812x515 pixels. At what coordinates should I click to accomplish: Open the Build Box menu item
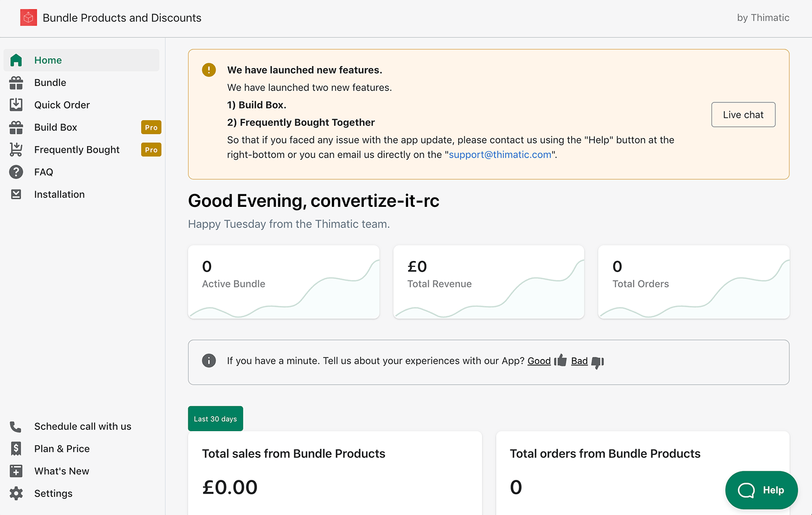[56, 127]
